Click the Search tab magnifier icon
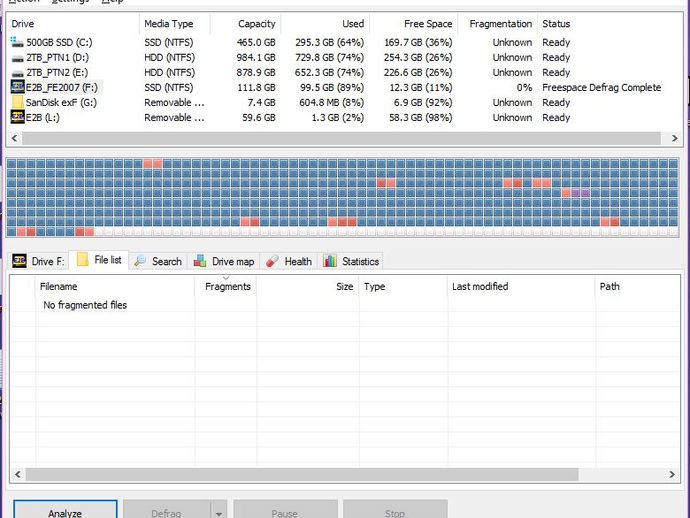This screenshot has width=690, height=518. pos(140,261)
